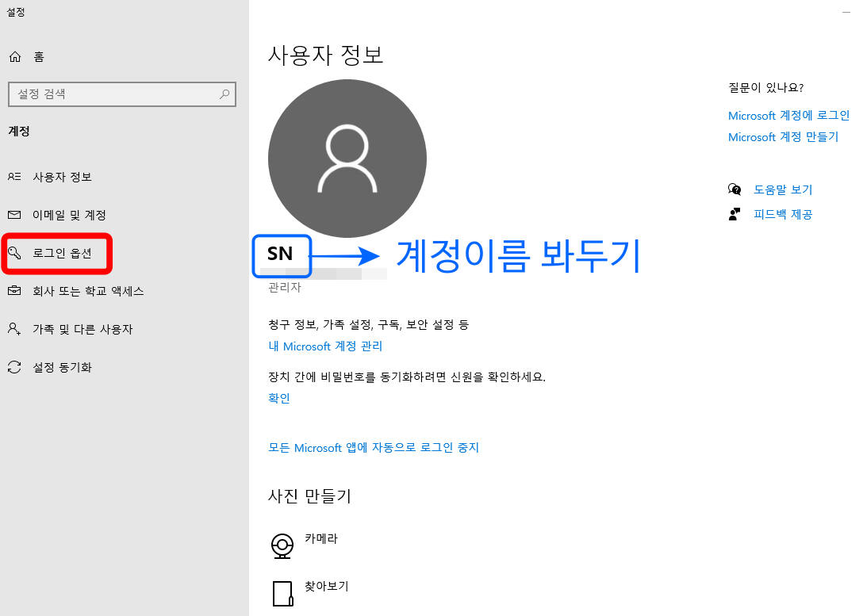Viewport: 867px width, 616px height.
Task: Click the 설정 window title
Action: (16, 12)
